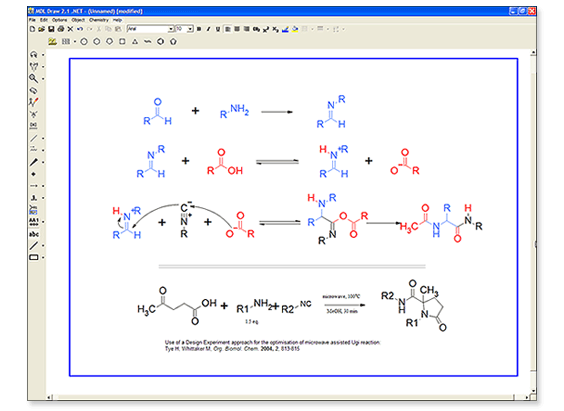Viewport: 564px width, 411px height.
Task: Click the fill color bucket icon
Action: pos(295,29)
